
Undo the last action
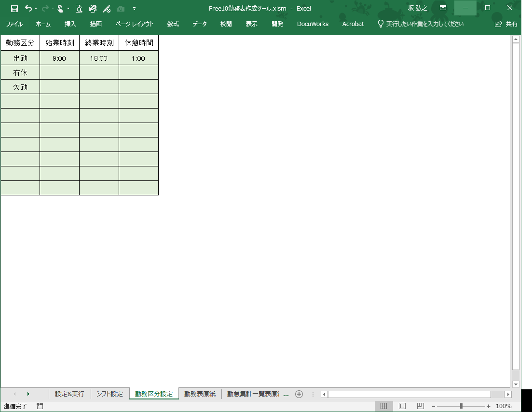coord(28,9)
